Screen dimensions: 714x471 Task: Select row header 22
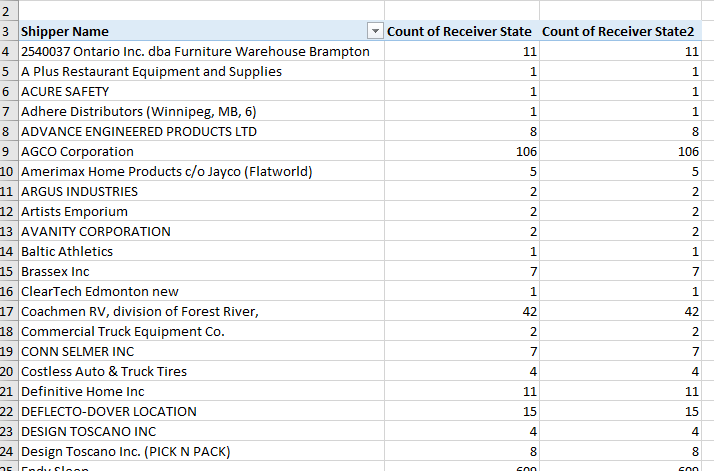[x=9, y=412]
